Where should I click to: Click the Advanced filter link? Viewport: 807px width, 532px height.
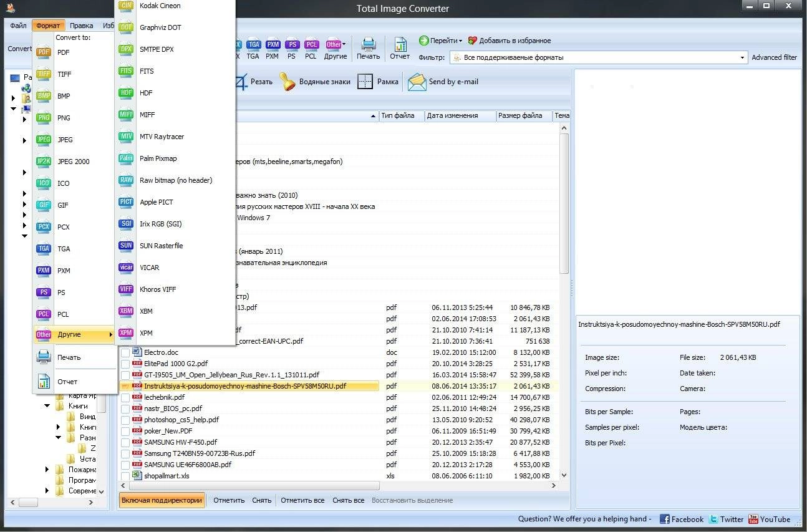tap(774, 57)
